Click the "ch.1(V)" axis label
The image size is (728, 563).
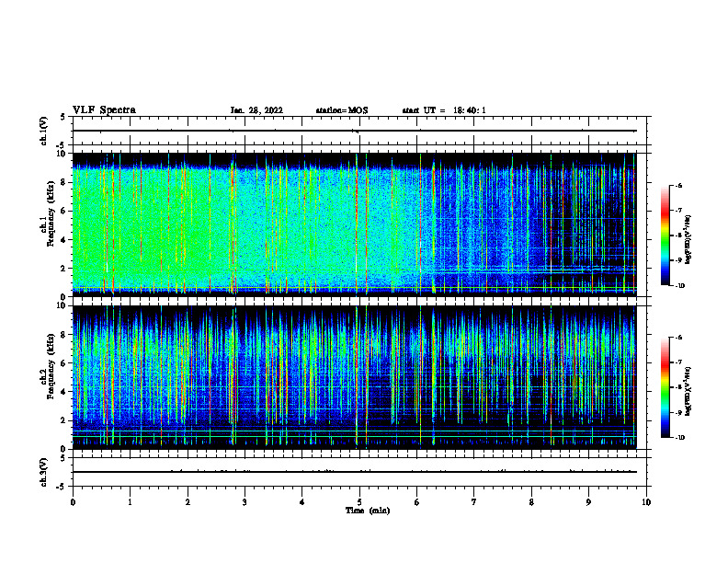(43, 131)
